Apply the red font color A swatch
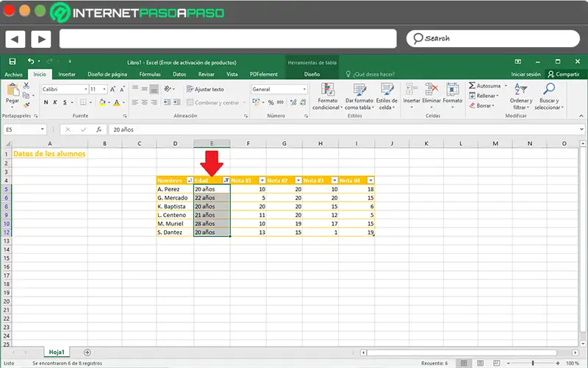The width and height of the screenshot is (588, 368). (x=117, y=102)
